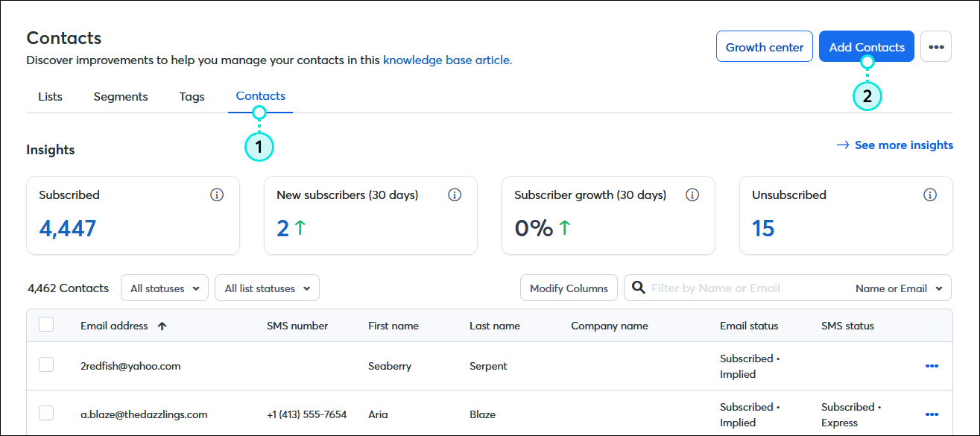The height and width of the screenshot is (436, 980).
Task: Check the box for a.blaze@thedazzlings.com
Action: click(46, 413)
